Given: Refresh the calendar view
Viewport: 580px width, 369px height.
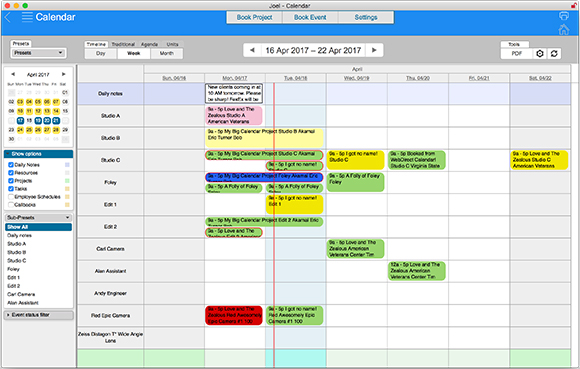Looking at the screenshot, I should 554,54.
